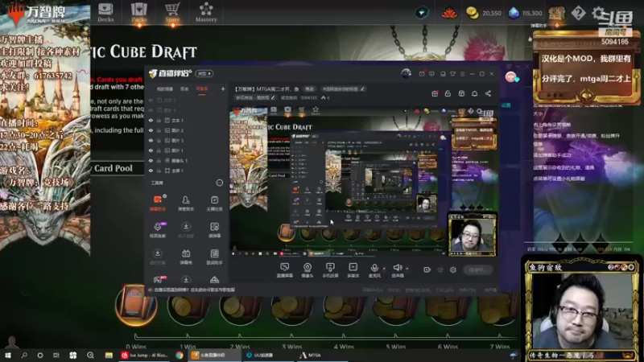
Task: Click the red lotus icon in Arena header
Action: (x=449, y=13)
